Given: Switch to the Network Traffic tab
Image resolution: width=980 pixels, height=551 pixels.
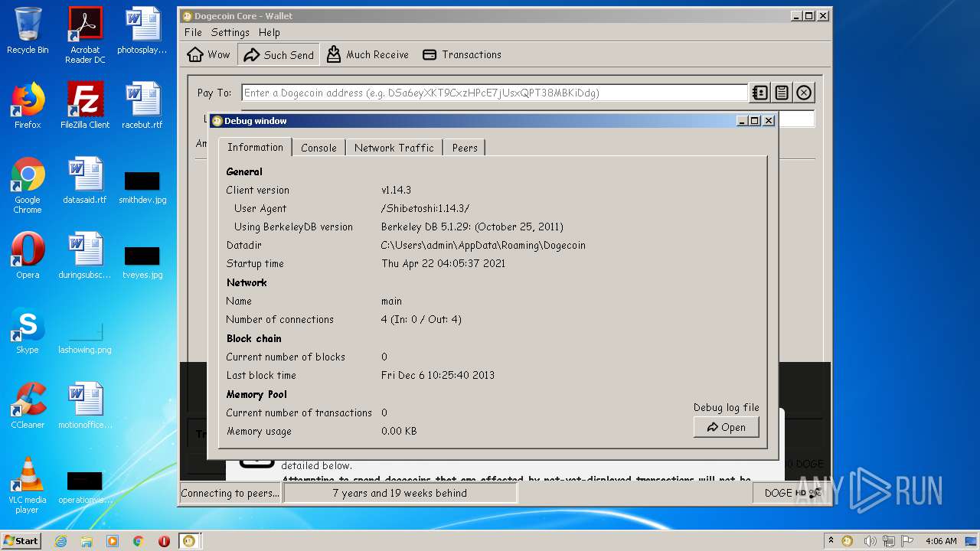Looking at the screenshot, I should click(x=394, y=148).
